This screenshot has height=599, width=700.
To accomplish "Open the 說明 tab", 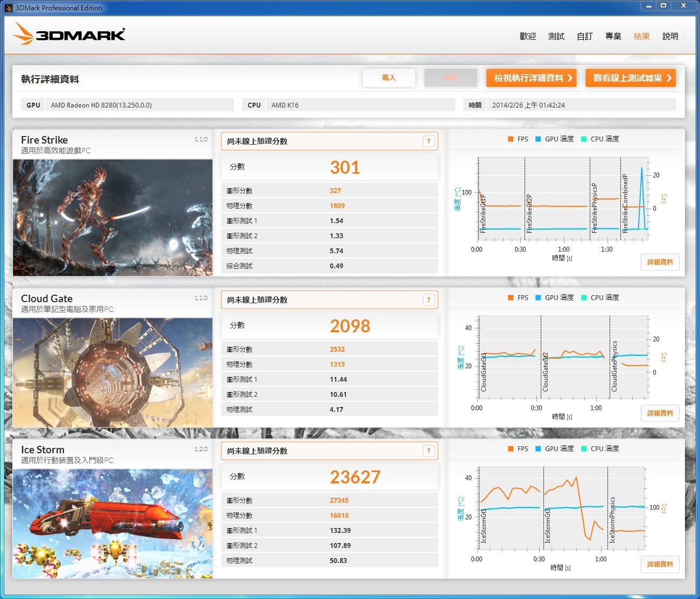I will (x=670, y=36).
